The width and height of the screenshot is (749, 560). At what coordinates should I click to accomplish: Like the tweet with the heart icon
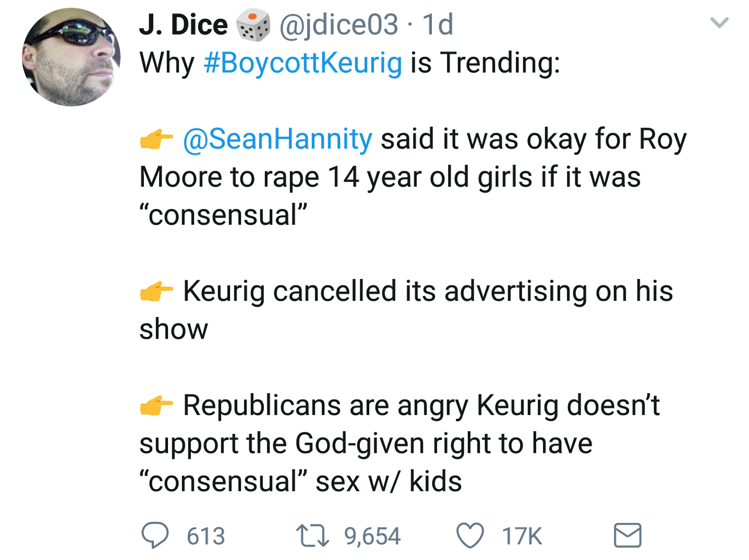coord(470,535)
